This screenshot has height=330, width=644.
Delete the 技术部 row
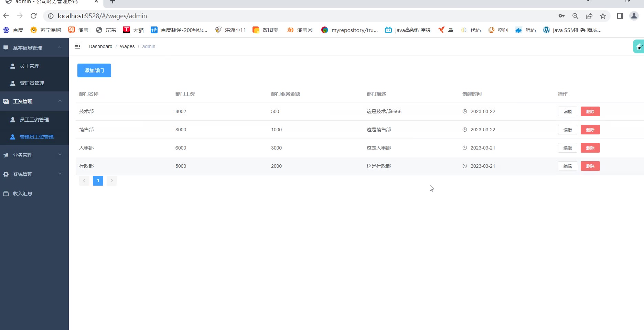tap(590, 111)
